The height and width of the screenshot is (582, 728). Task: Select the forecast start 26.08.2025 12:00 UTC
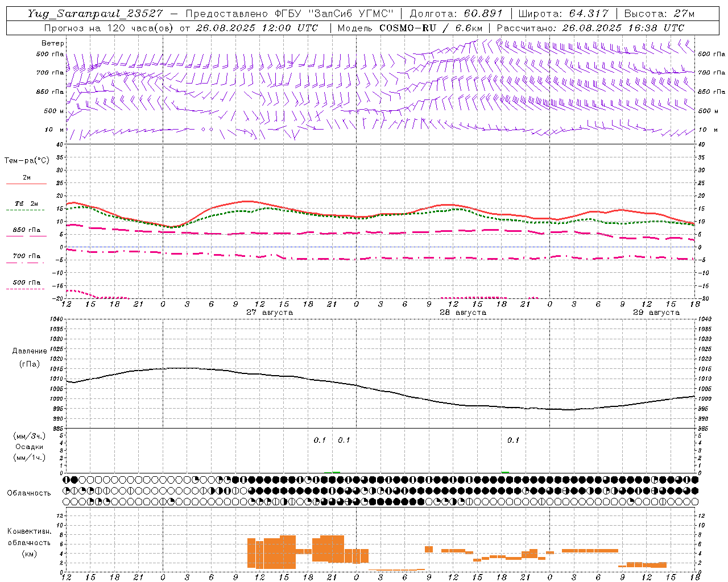coord(257,28)
